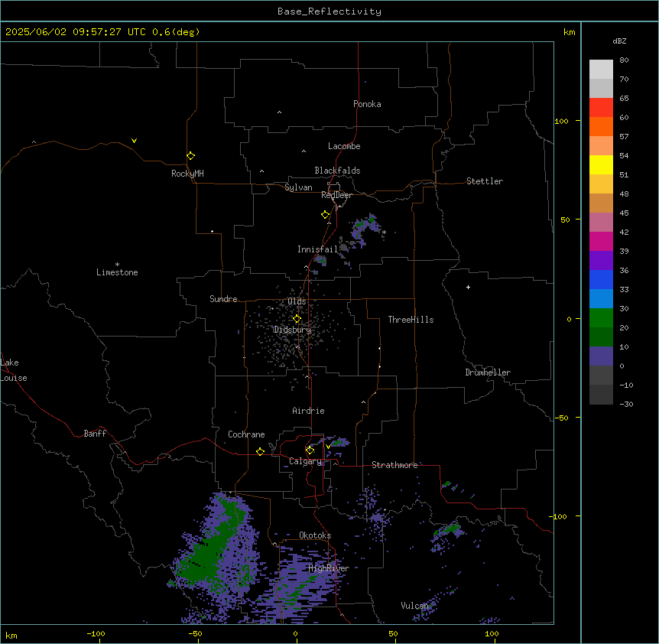Select the ThreeHills label
The image size is (659, 644).
coord(411,320)
